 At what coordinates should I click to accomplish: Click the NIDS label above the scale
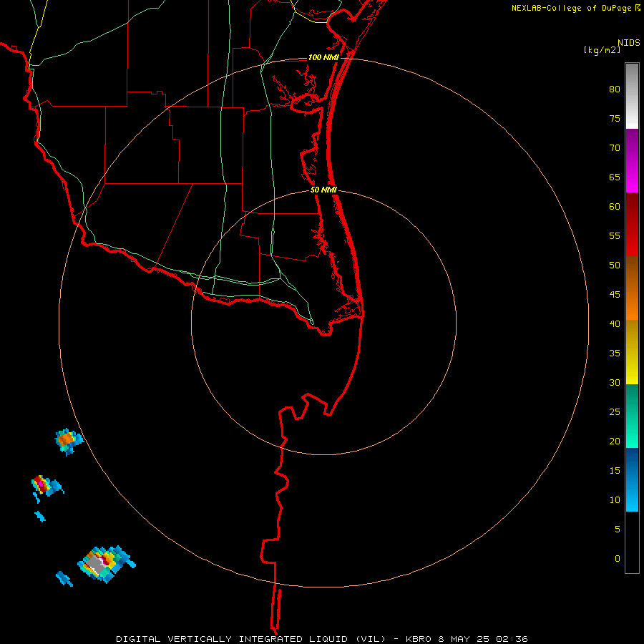click(628, 43)
